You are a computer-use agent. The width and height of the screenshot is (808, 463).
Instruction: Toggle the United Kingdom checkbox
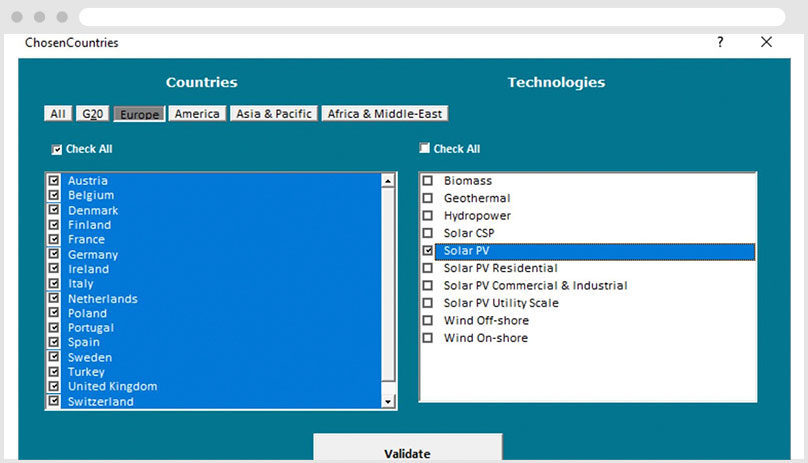click(54, 387)
